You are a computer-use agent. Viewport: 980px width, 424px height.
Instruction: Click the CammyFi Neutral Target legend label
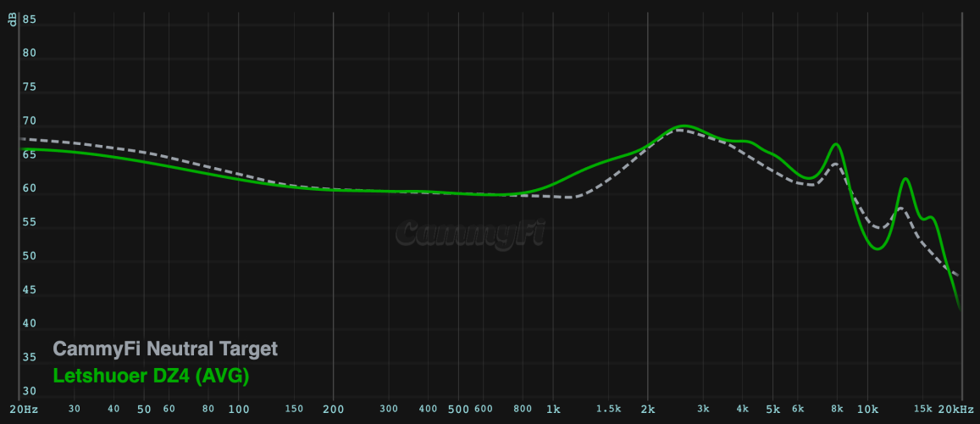point(166,349)
